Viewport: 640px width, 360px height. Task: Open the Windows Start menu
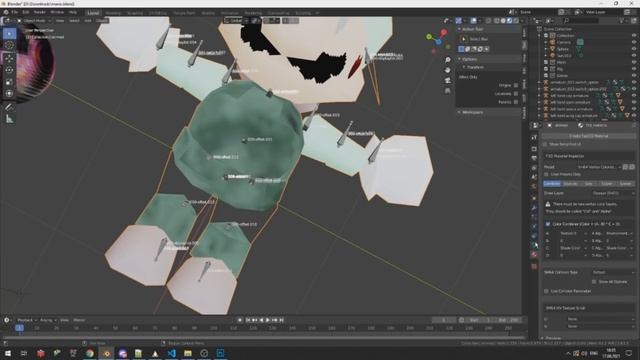click(8, 353)
